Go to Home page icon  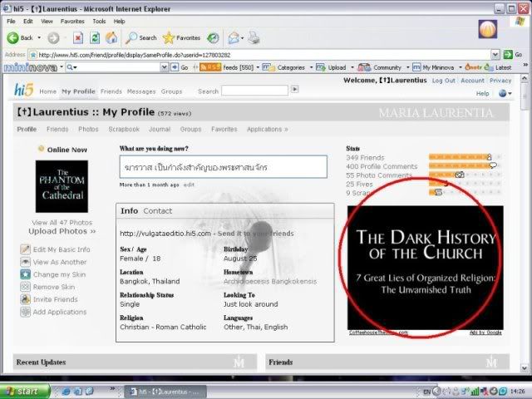click(111, 37)
